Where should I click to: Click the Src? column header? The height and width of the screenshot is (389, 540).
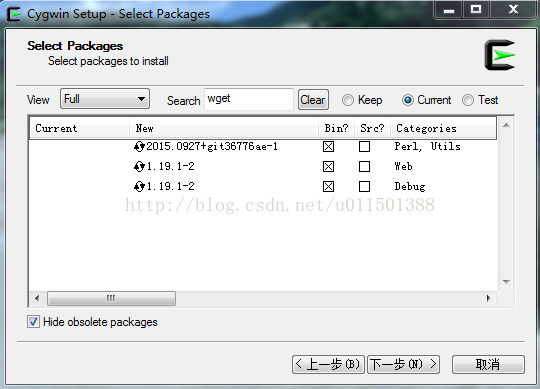coord(372,128)
